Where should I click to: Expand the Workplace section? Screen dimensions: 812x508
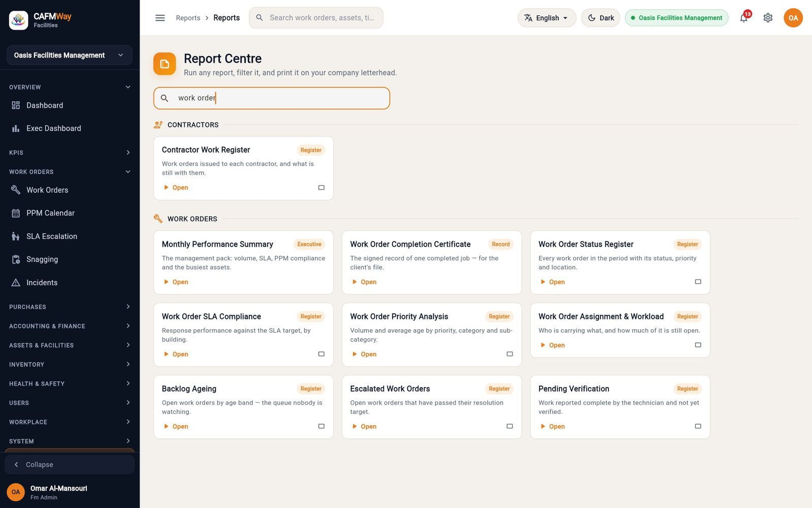click(70, 422)
